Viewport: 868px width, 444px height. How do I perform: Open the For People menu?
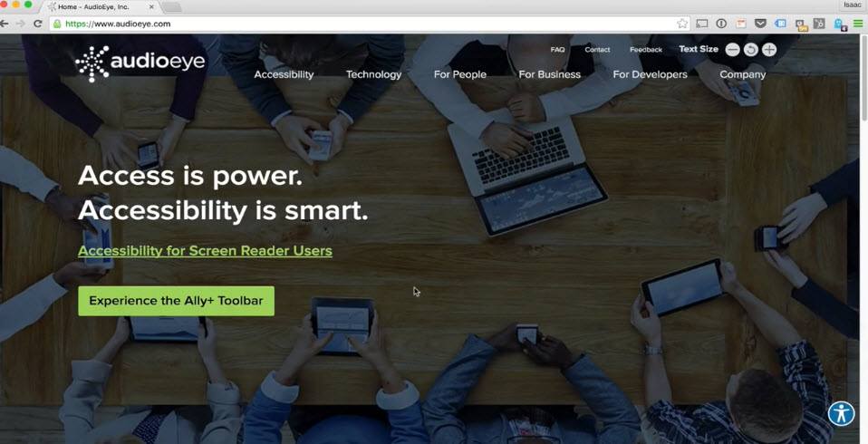(460, 74)
